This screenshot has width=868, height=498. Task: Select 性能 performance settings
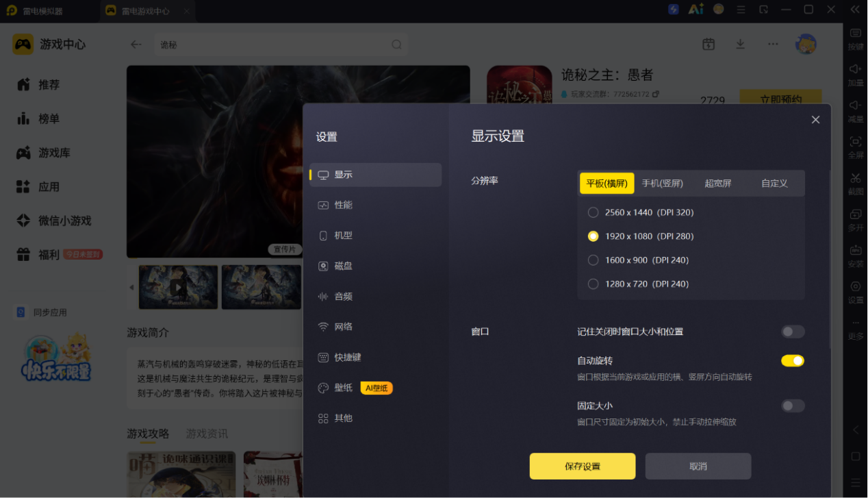pos(375,205)
